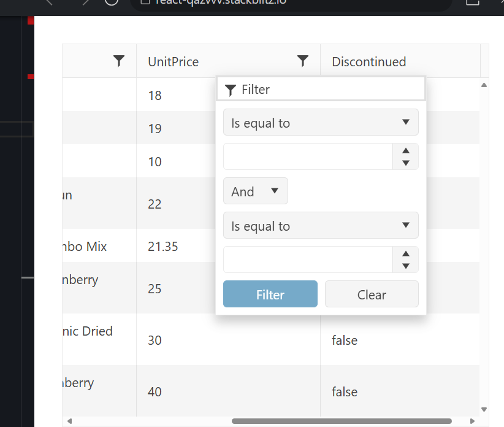Open the UnitPrice column filter icon
The width and height of the screenshot is (504, 427).
(x=302, y=61)
